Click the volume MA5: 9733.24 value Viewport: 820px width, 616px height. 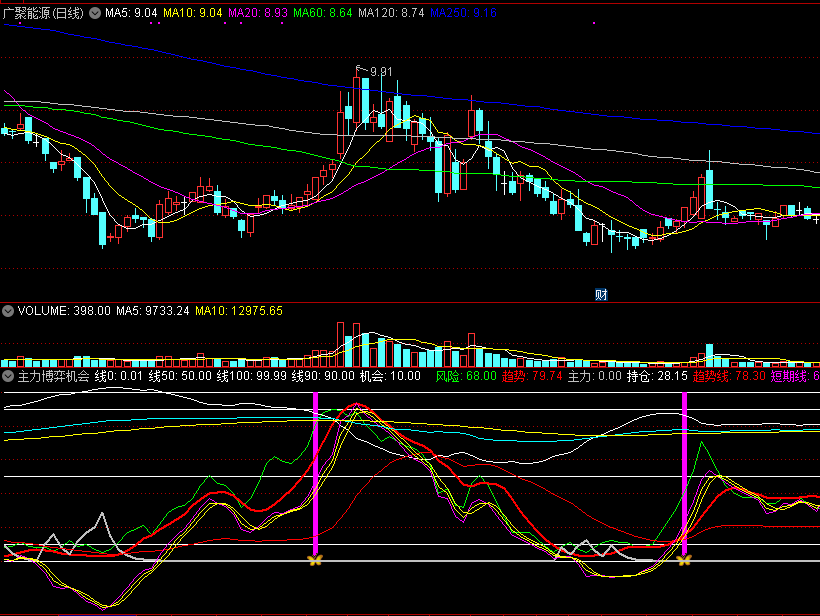tap(153, 311)
